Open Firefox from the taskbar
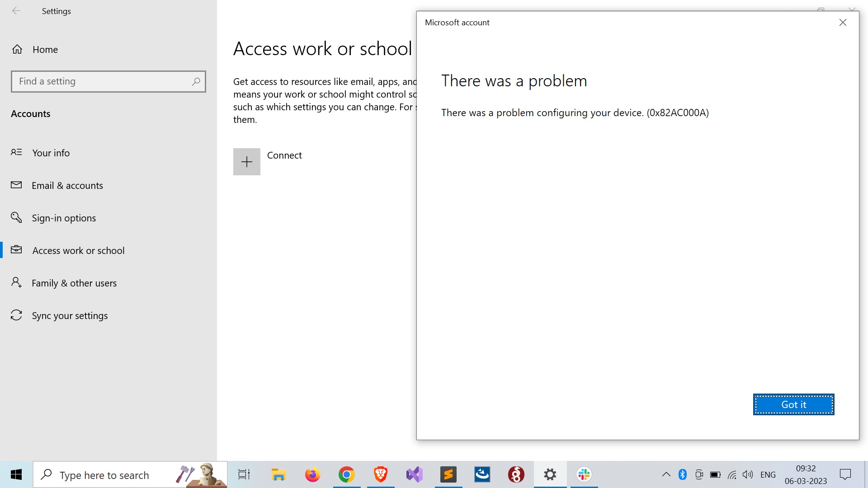Image resolution: width=868 pixels, height=488 pixels. click(312, 474)
